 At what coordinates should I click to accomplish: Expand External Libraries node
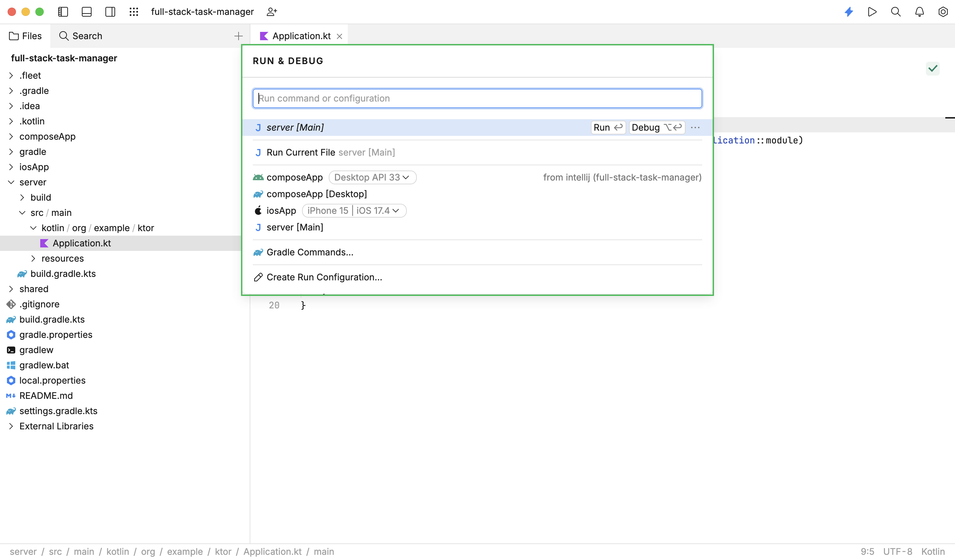[x=11, y=426]
